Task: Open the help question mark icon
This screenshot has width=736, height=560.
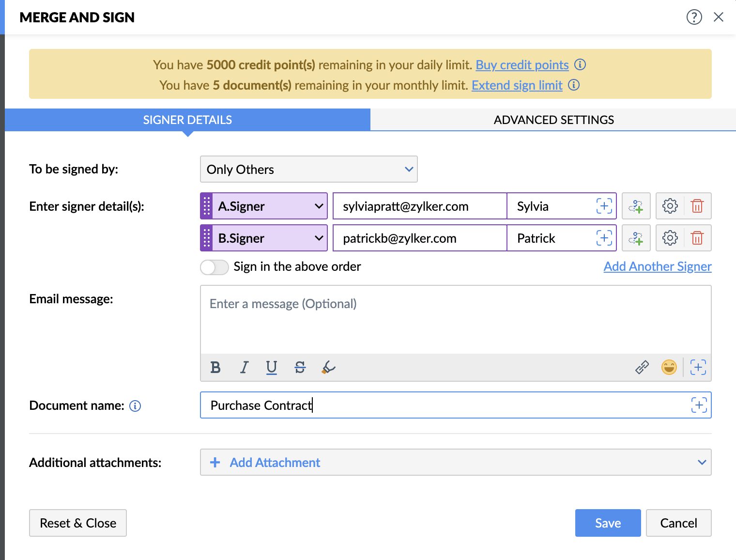Action: click(694, 17)
